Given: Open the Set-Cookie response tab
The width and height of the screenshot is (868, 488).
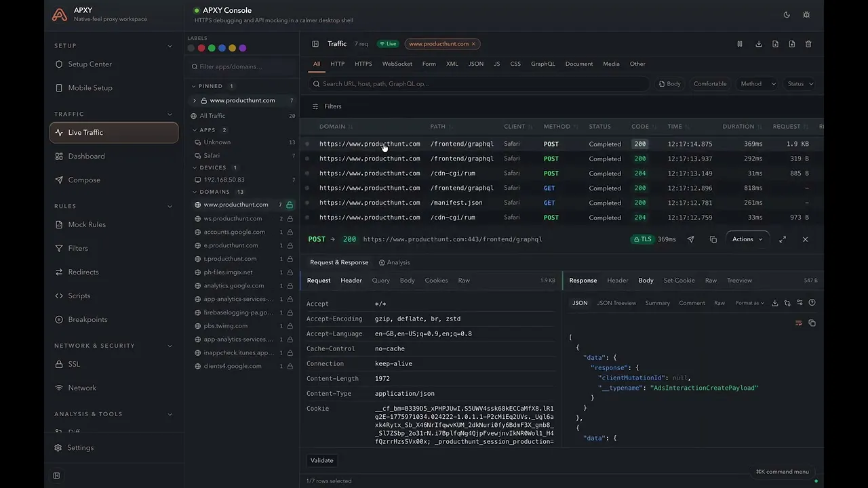Looking at the screenshot, I should coord(679,281).
